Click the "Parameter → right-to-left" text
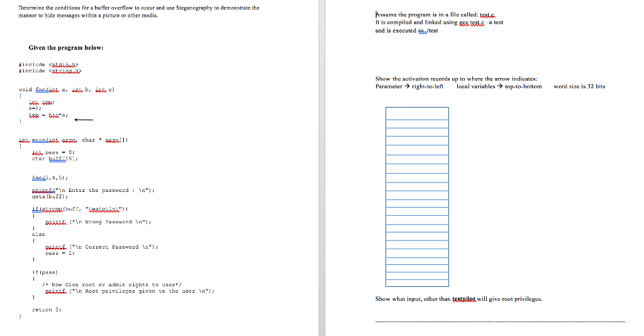 [x=409, y=86]
